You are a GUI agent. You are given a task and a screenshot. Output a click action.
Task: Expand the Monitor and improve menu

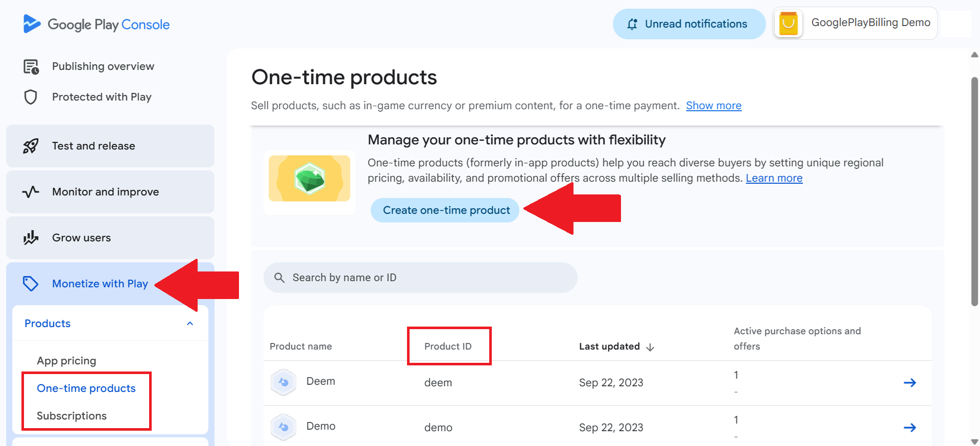(x=110, y=192)
